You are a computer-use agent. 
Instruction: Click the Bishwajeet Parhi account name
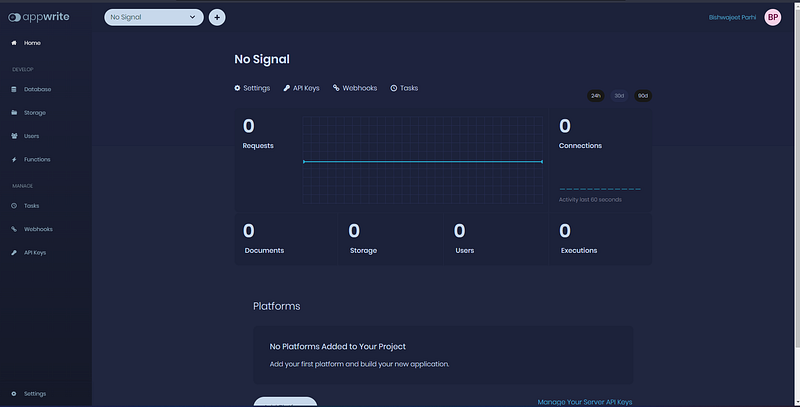click(x=732, y=17)
